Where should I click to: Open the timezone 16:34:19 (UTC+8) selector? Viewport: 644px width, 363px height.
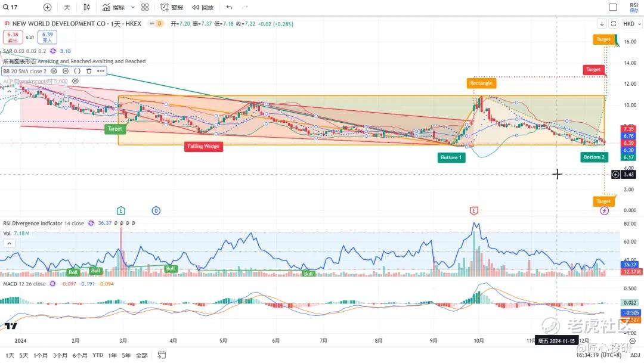point(599,355)
